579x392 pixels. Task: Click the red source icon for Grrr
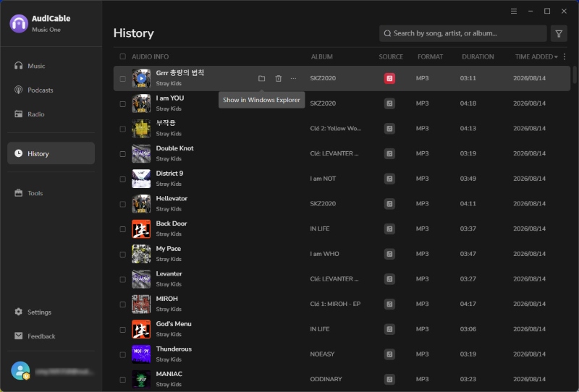click(x=389, y=78)
